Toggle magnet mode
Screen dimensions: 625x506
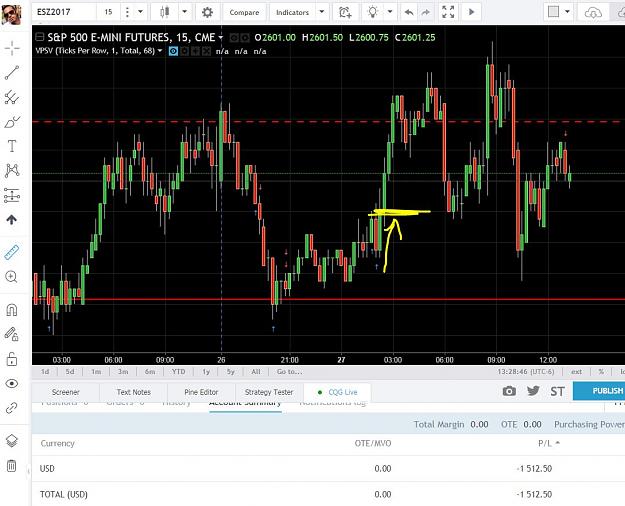[x=12, y=310]
